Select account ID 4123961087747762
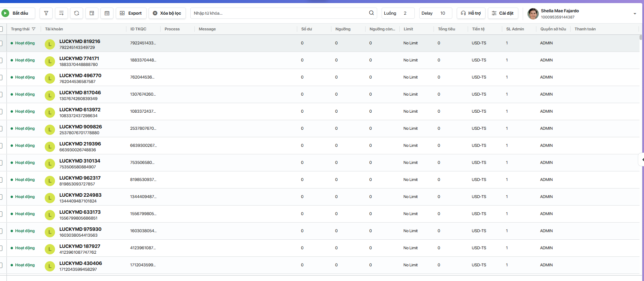 [78, 252]
